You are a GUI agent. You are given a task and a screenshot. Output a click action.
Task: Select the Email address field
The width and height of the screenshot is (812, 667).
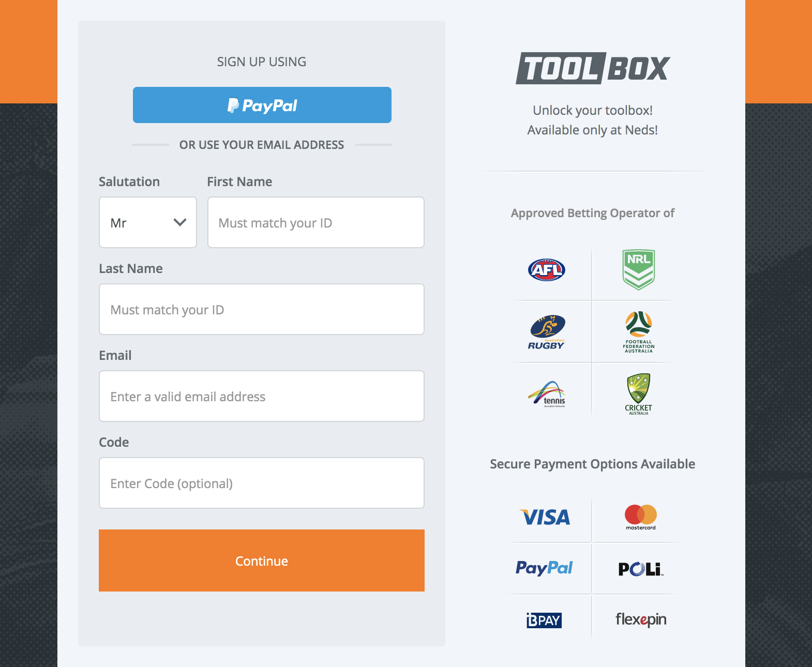[261, 396]
